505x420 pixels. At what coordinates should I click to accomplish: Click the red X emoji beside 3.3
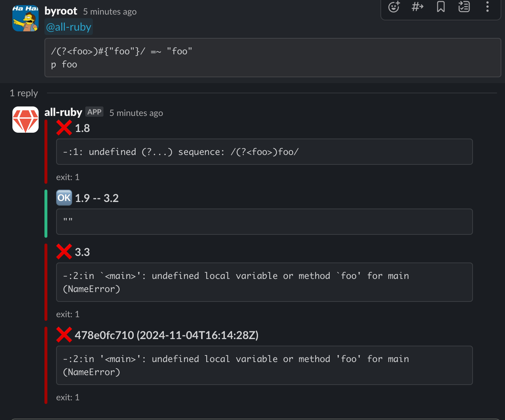point(64,252)
